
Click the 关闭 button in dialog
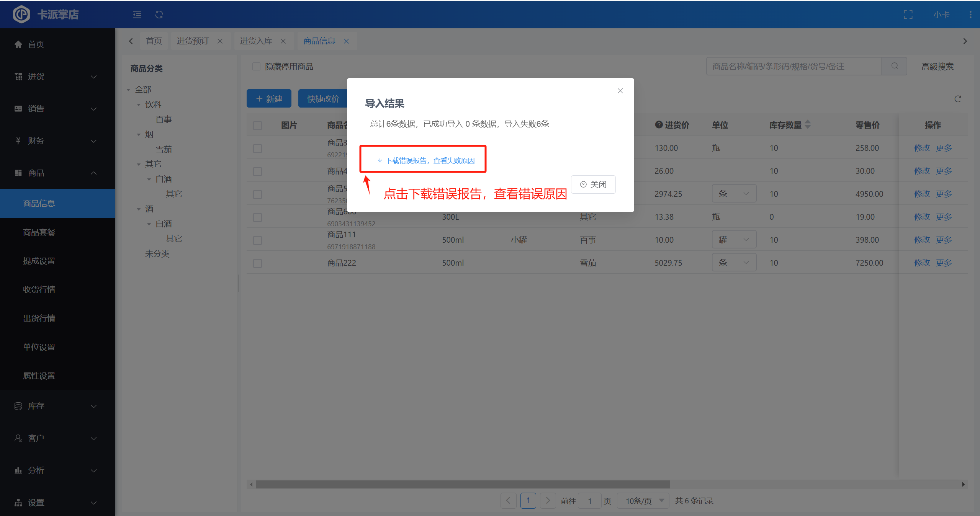coord(593,185)
